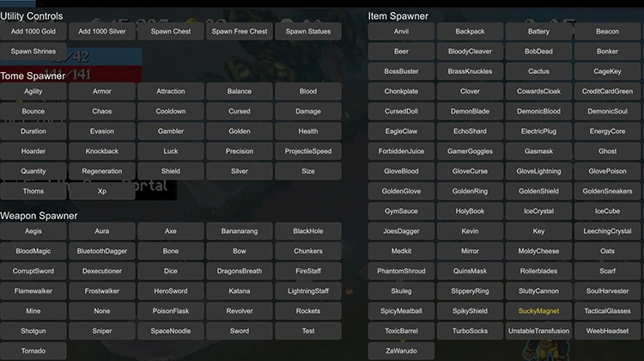Image resolution: width=644 pixels, height=361 pixels.
Task: Click the Katana weapon button
Action: pos(240,291)
